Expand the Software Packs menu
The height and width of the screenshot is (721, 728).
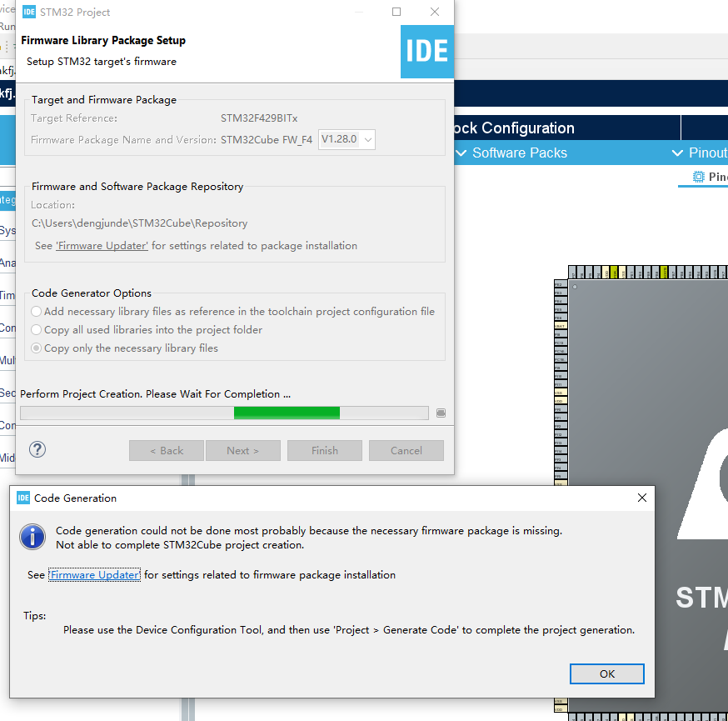coord(511,153)
